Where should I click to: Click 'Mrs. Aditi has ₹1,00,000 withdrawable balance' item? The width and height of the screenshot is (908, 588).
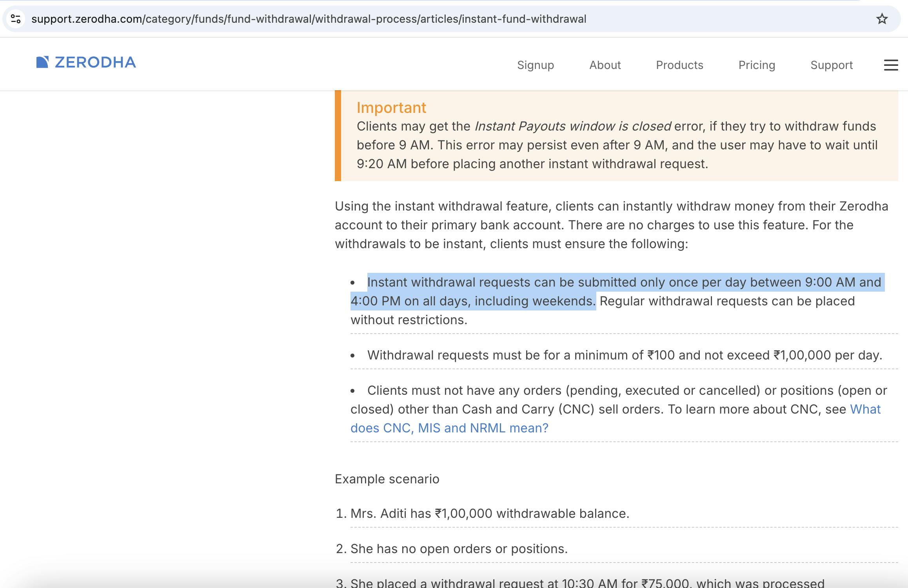490,514
